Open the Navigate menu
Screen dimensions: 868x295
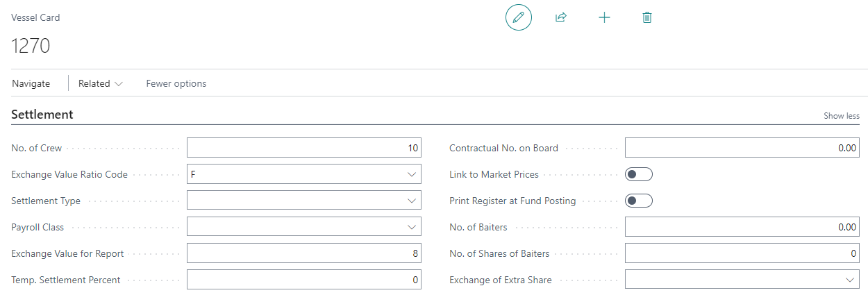click(31, 83)
